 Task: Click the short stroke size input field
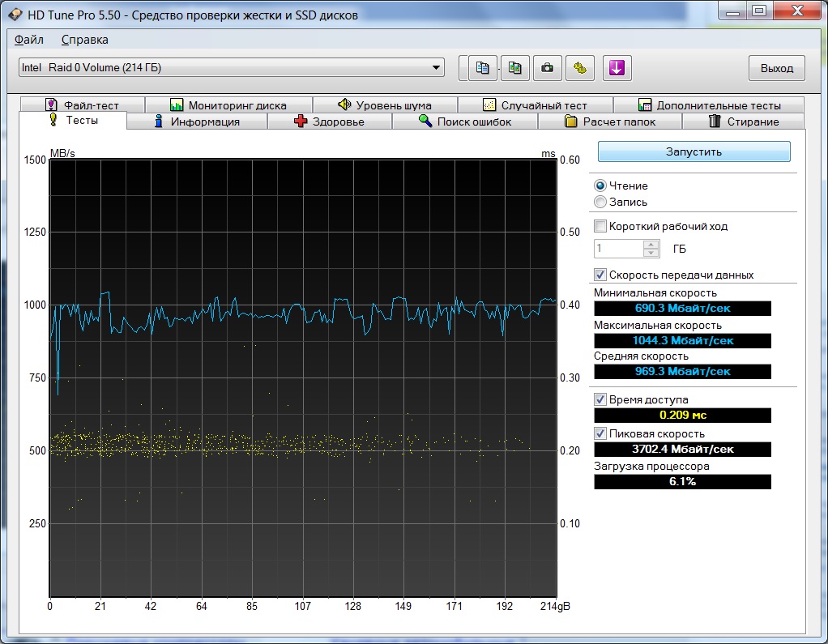(x=619, y=249)
